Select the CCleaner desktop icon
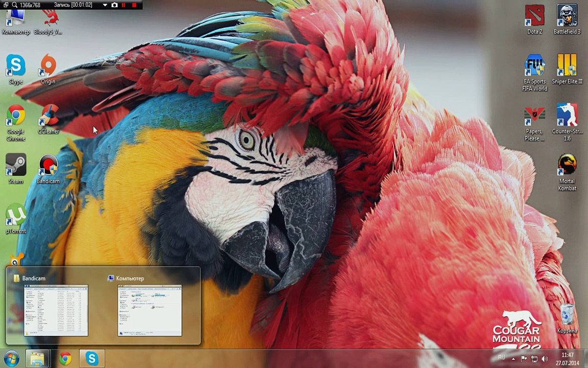This screenshot has width=588, height=368. click(48, 120)
